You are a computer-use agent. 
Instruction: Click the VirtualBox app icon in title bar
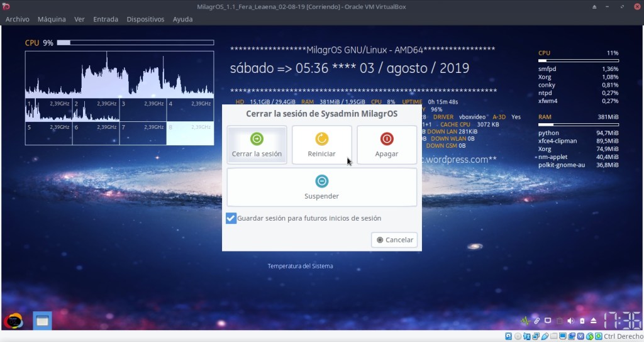click(x=6, y=6)
